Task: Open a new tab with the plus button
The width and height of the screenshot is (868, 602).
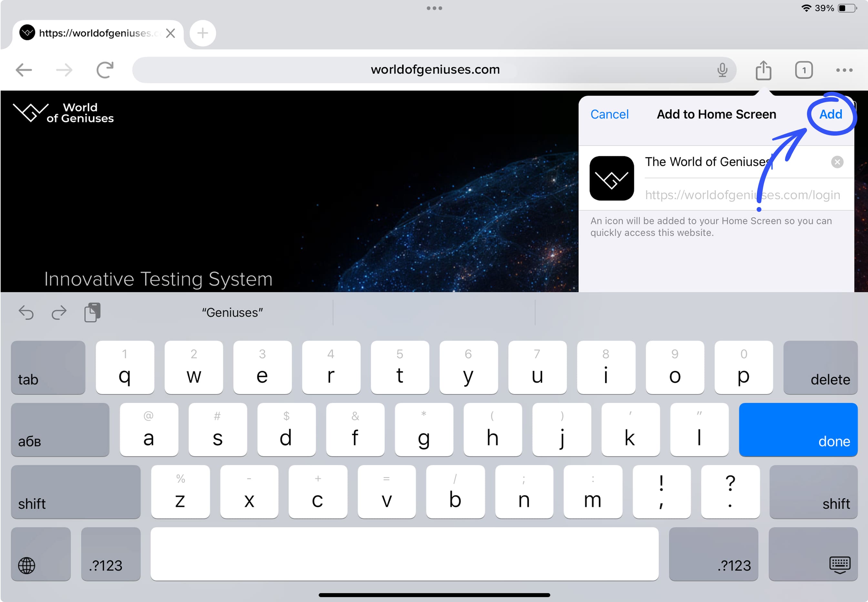Action: click(x=203, y=33)
